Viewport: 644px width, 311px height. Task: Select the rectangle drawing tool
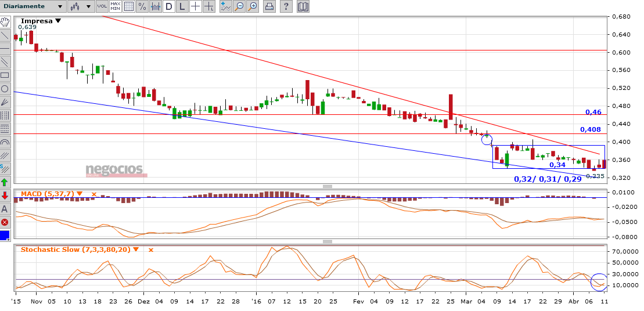point(5,75)
